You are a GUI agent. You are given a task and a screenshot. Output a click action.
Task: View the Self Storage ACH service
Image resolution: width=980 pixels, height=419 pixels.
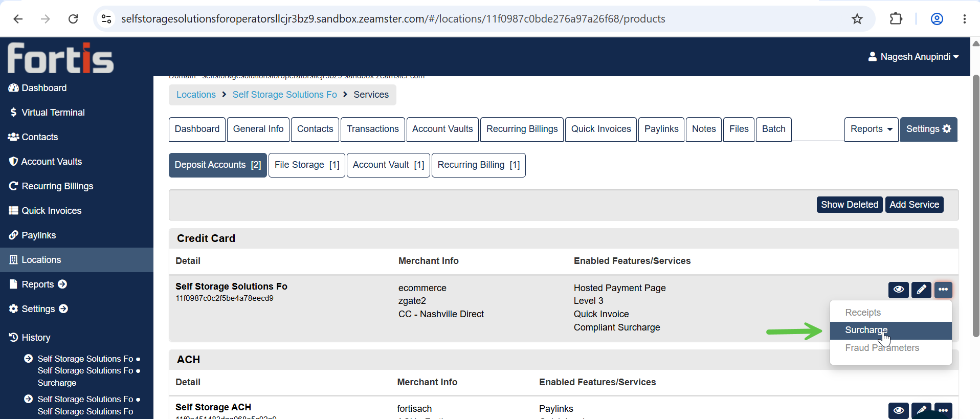pyautogui.click(x=899, y=410)
